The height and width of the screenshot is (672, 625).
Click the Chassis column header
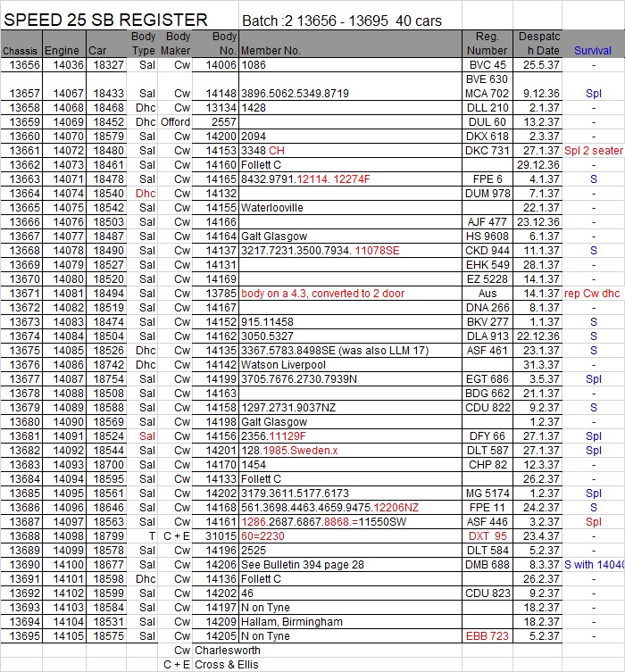click(x=20, y=51)
